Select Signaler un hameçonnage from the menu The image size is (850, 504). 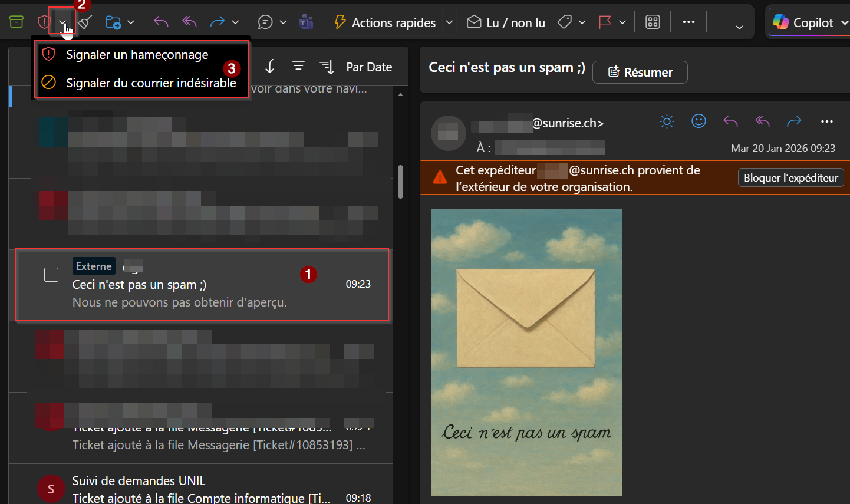click(137, 54)
